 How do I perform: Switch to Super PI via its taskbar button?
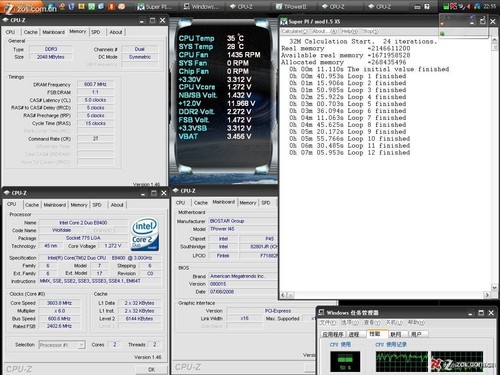[x=154, y=6]
